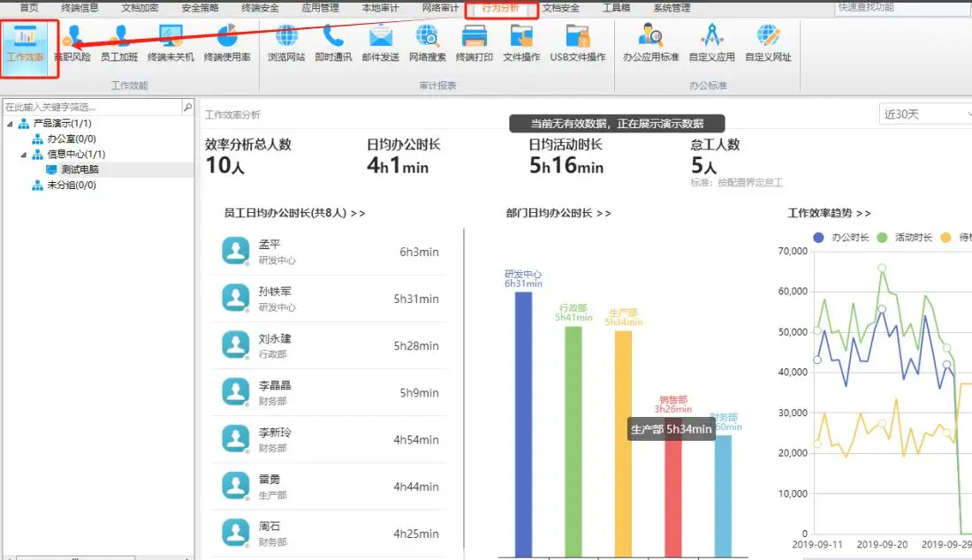Open the USB文件操作 report
Image resolution: width=972 pixels, height=560 pixels.
tap(578, 42)
